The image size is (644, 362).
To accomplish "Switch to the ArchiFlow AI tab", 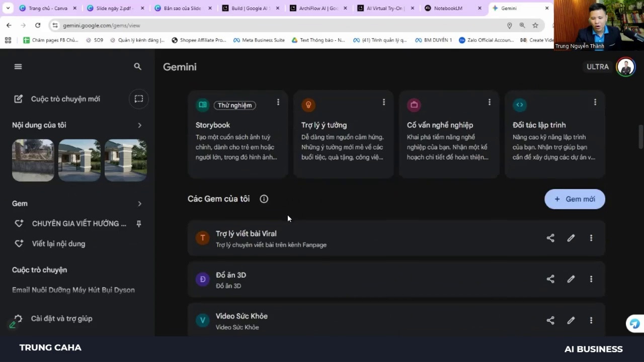I will [x=318, y=9].
